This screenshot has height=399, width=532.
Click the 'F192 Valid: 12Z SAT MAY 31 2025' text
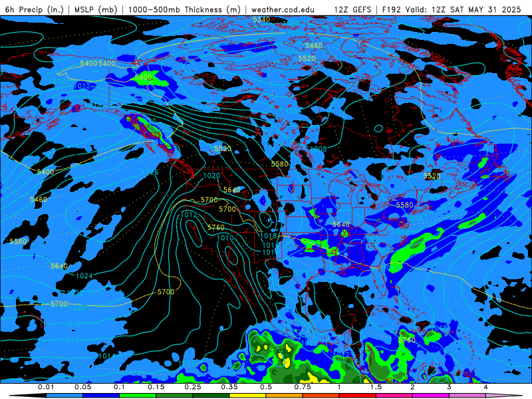coord(452,9)
